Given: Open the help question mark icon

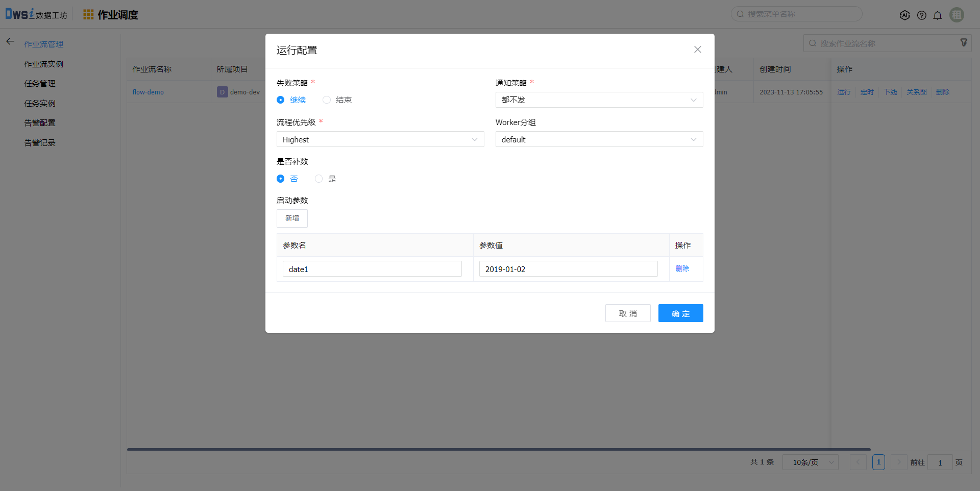Looking at the screenshot, I should pos(921,15).
